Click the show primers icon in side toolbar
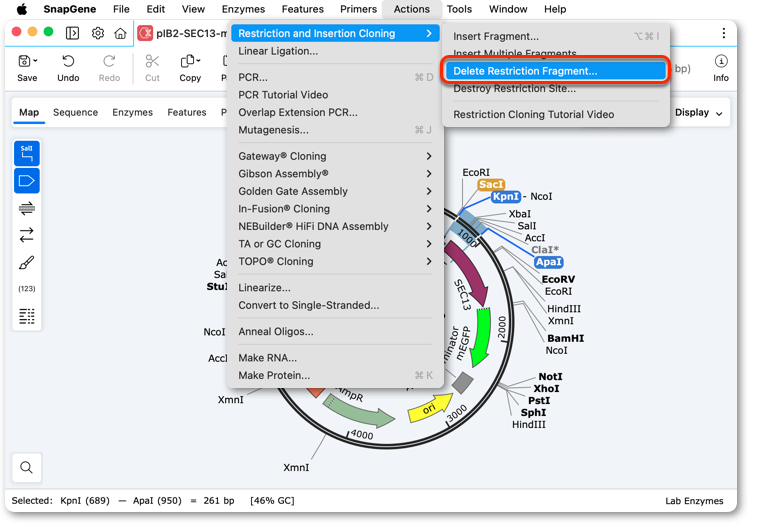Viewport: 764px width, 523px height. point(27,209)
